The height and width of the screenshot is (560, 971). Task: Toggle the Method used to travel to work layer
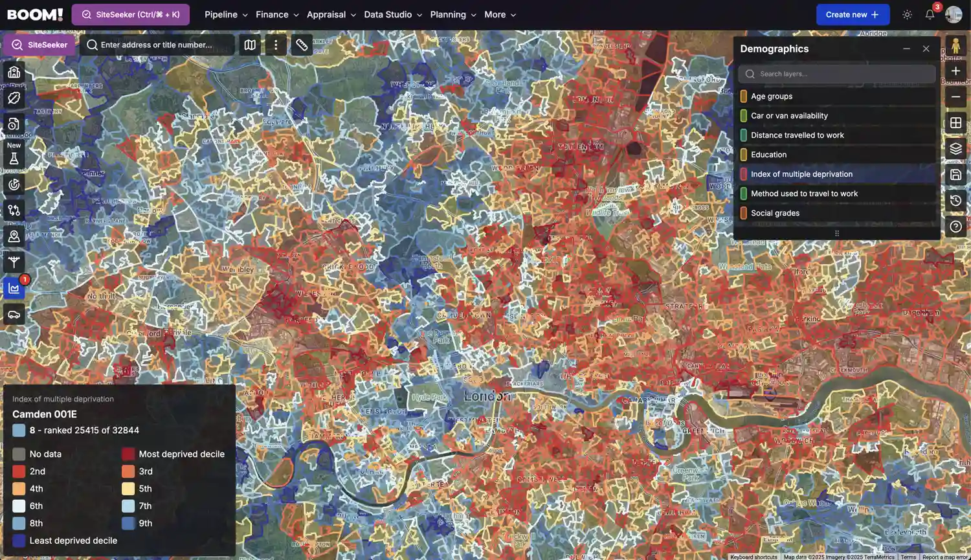[837, 194]
